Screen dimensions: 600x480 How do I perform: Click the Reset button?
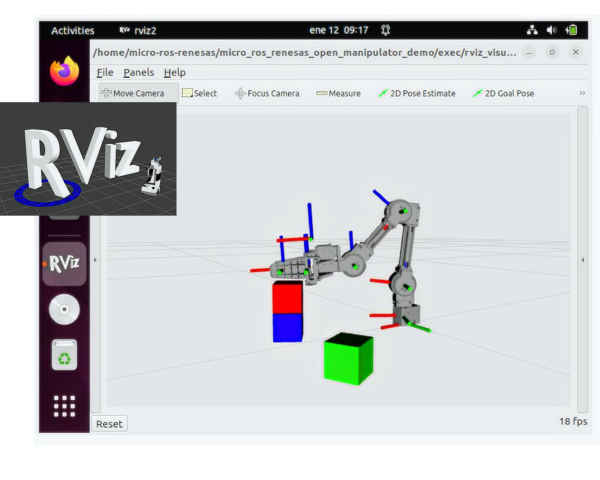coord(109,424)
